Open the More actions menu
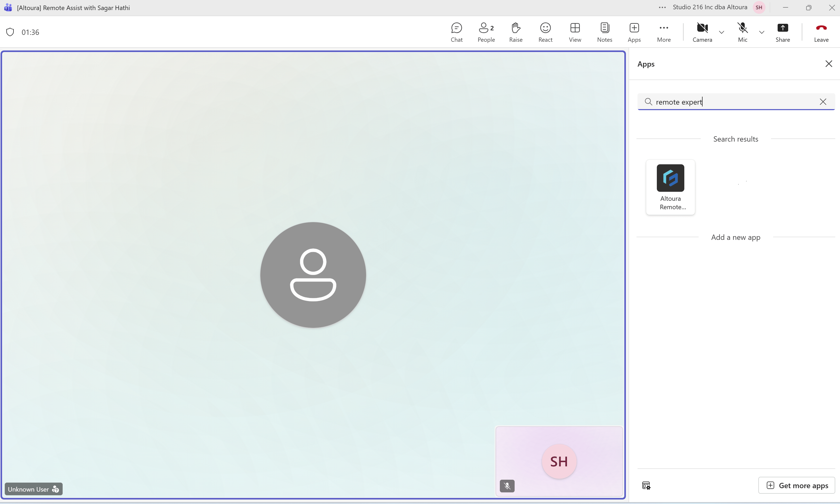The height and width of the screenshot is (504, 840). click(x=664, y=32)
